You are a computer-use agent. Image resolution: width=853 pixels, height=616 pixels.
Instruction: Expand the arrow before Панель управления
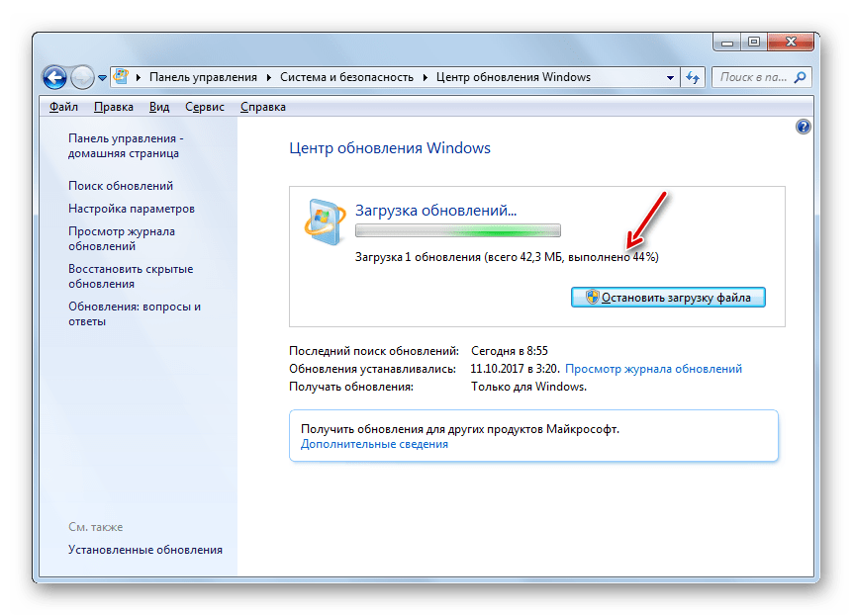139,77
